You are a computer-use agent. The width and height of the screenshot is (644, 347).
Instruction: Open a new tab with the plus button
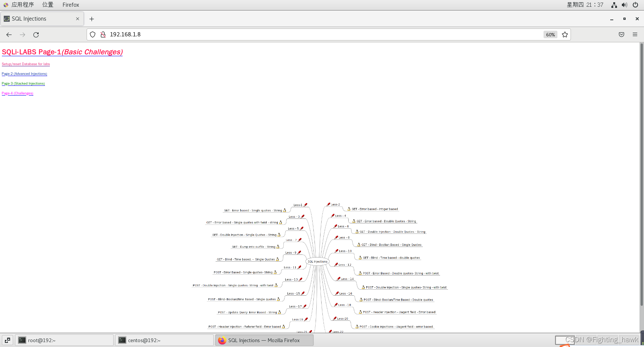point(92,19)
